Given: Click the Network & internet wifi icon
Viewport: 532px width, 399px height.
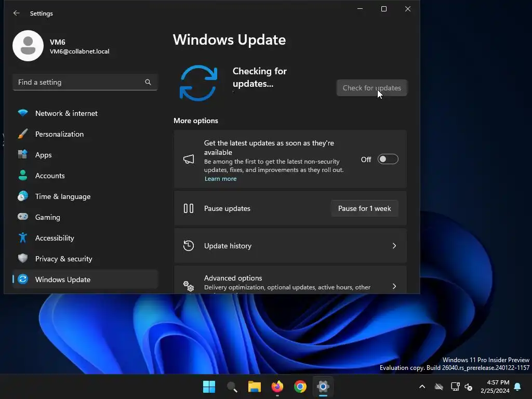Looking at the screenshot, I should pyautogui.click(x=23, y=113).
